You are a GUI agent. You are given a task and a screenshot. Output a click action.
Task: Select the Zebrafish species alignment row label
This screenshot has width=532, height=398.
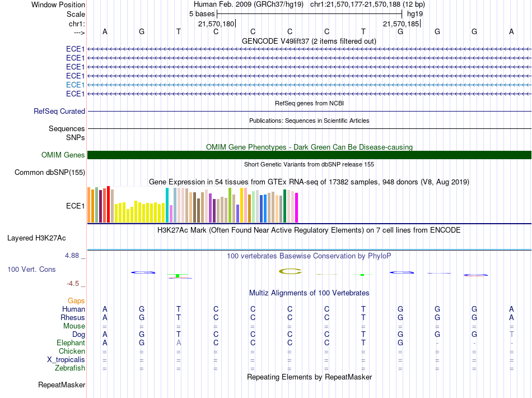point(70,368)
